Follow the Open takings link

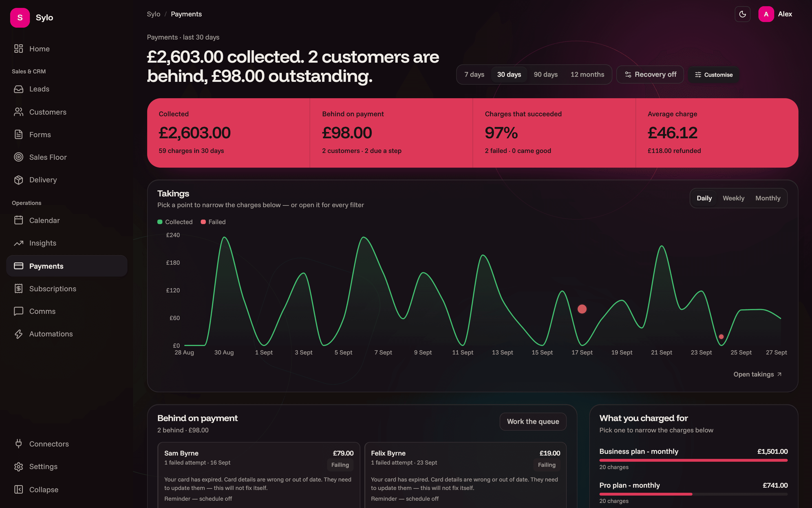(758, 374)
